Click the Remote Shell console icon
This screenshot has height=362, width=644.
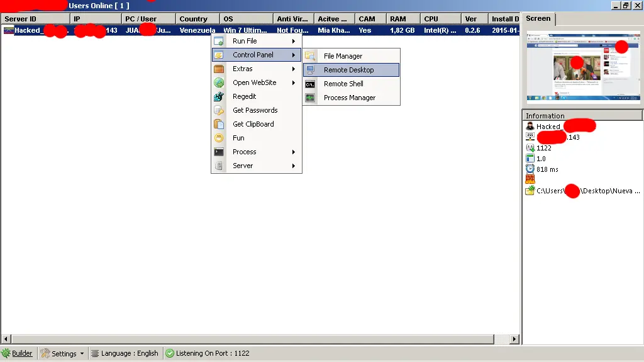[310, 84]
